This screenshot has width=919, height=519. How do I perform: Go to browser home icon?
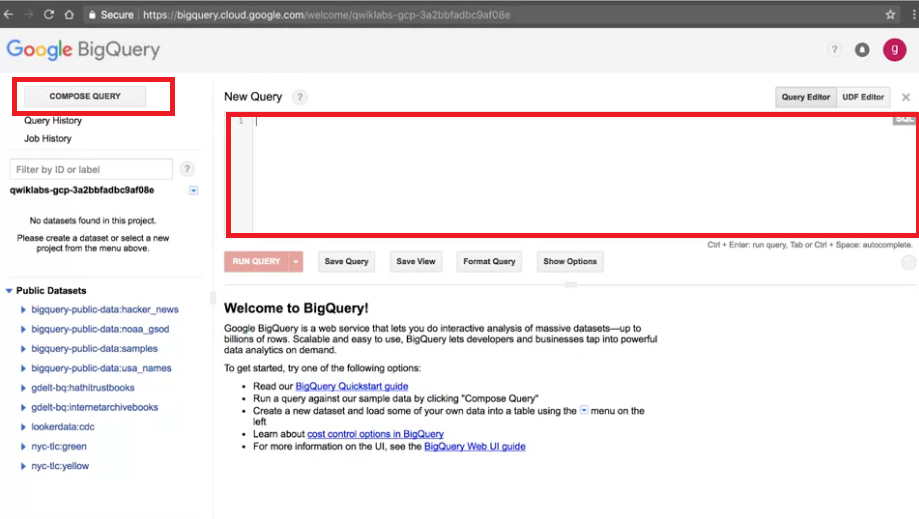coord(69,15)
